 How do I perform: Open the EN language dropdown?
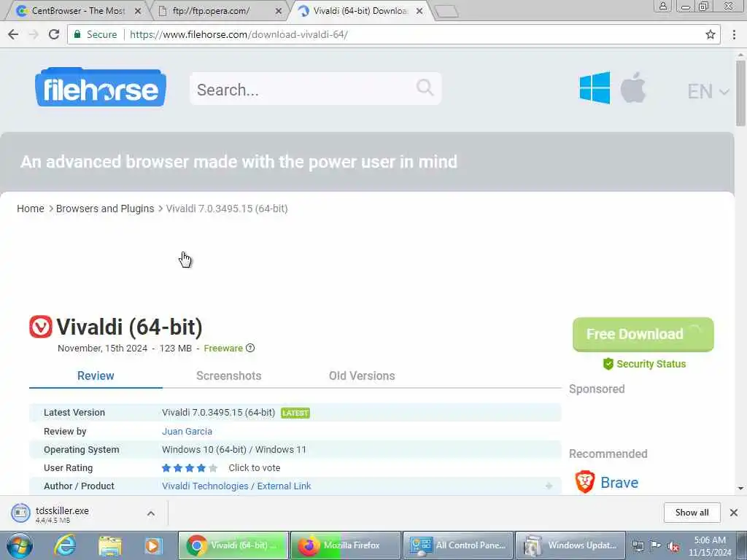(708, 91)
